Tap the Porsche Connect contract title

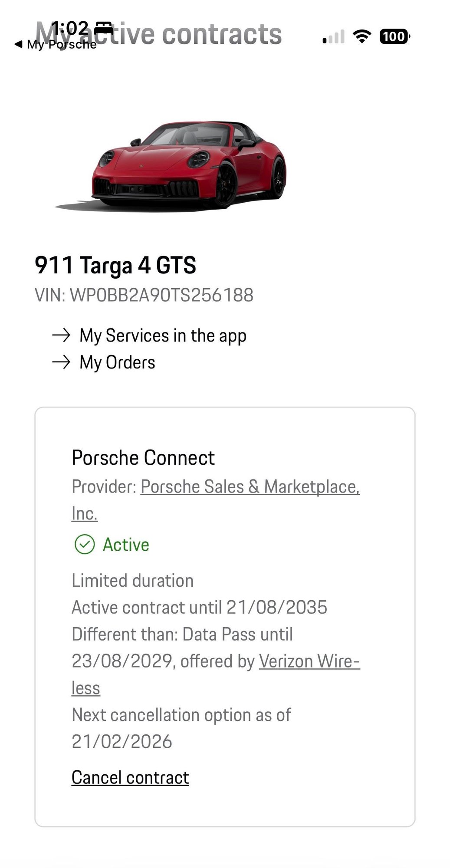pos(143,457)
